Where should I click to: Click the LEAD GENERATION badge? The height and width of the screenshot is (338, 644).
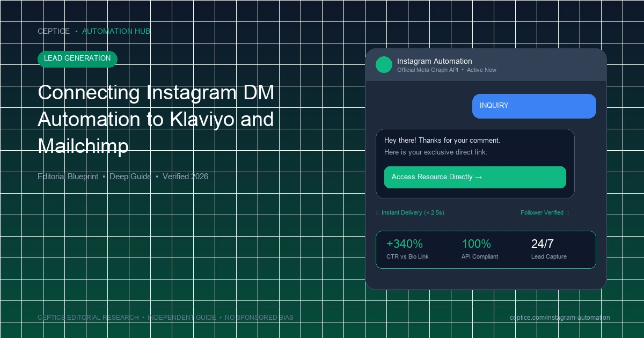click(x=77, y=58)
